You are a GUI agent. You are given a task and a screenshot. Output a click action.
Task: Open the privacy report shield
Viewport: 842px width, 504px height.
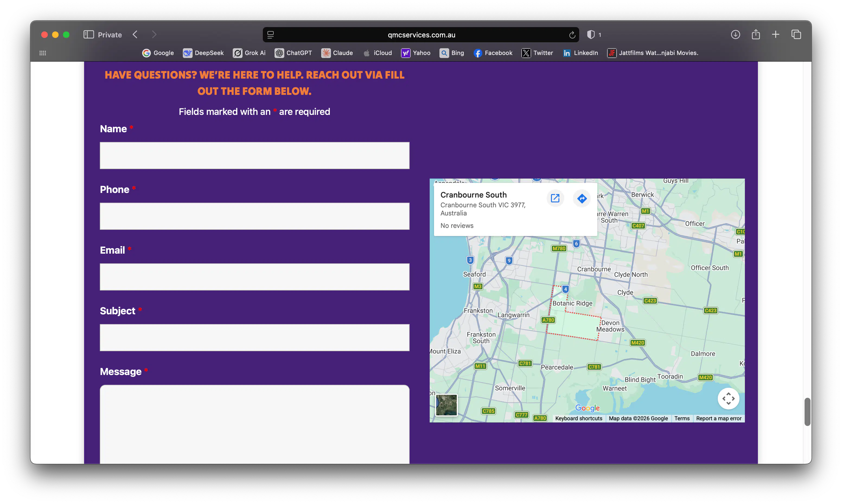coord(592,34)
